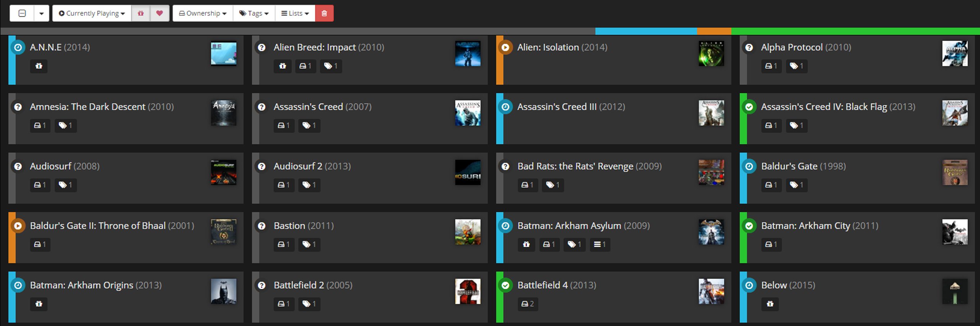The height and width of the screenshot is (326, 980).
Task: Open Assassin's Creed IV: Black Flag title
Action: (x=824, y=107)
